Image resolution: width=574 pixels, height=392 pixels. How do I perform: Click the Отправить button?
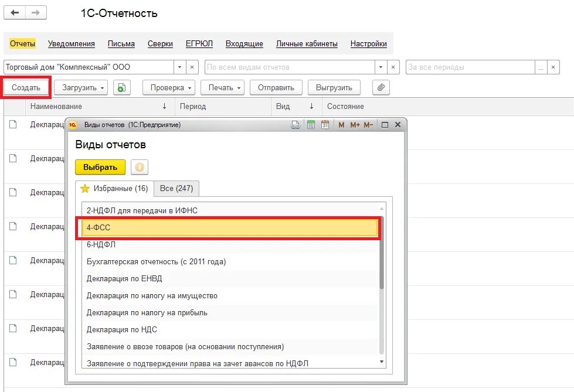coord(276,88)
